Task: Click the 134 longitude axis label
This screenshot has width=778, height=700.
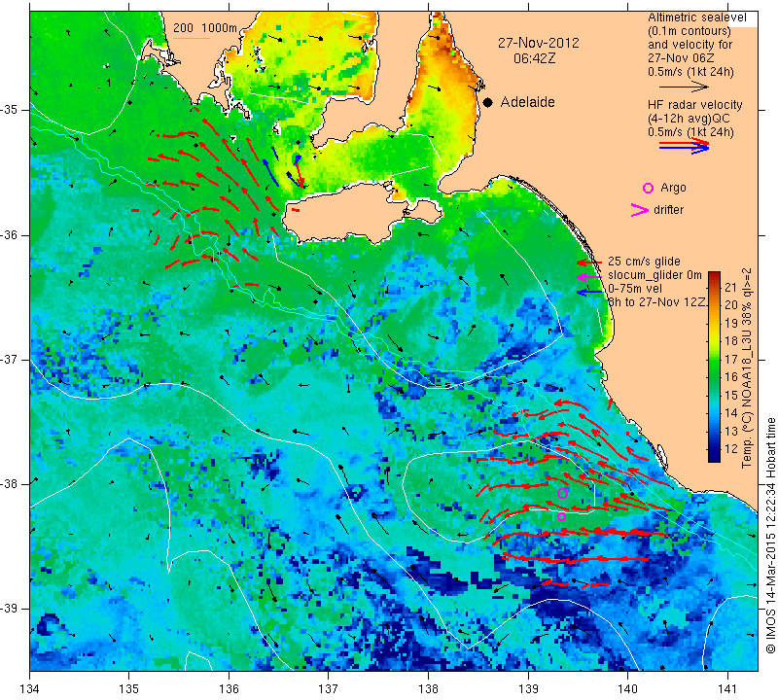Action: [x=30, y=688]
